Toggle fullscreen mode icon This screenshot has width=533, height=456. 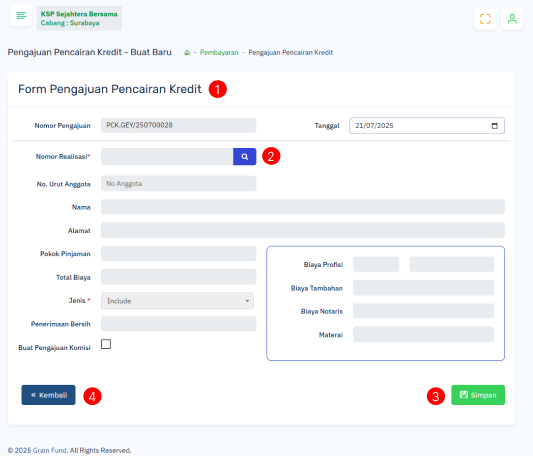click(x=485, y=19)
